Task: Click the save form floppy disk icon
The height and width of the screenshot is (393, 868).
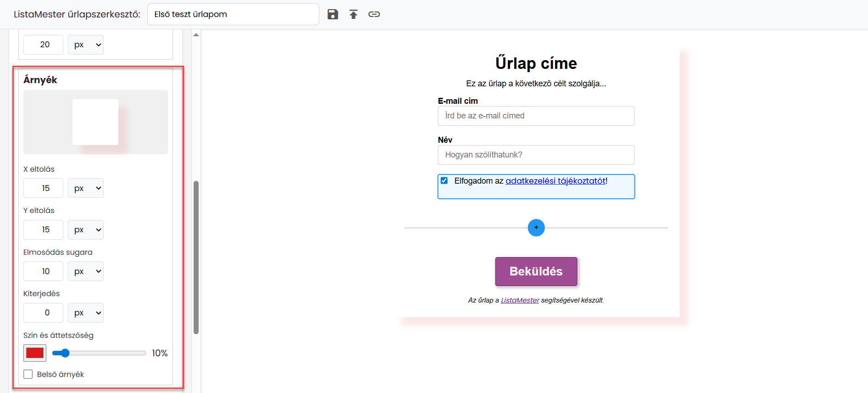Action: tap(333, 14)
